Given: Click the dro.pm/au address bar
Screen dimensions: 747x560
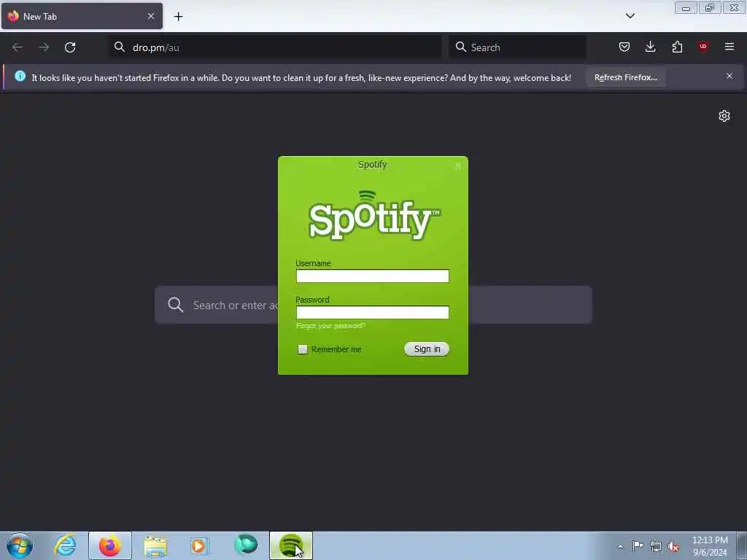Looking at the screenshot, I should tap(275, 47).
